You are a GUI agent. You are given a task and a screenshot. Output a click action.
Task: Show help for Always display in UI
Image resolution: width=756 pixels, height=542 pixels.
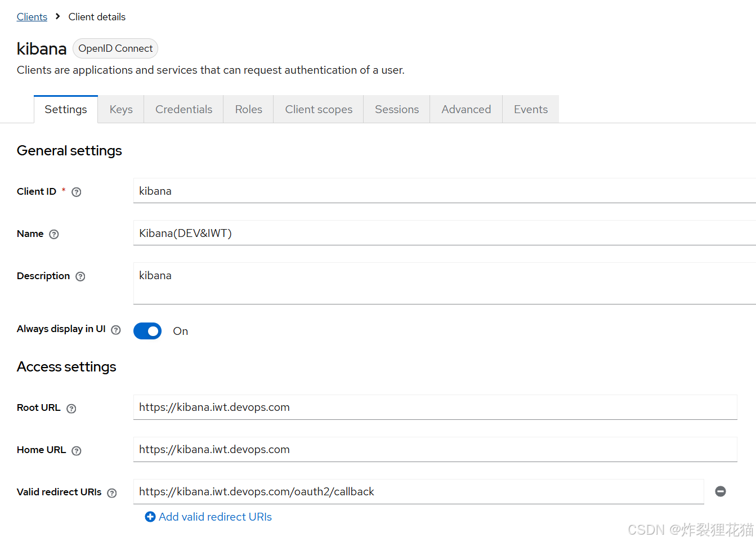pyautogui.click(x=116, y=330)
